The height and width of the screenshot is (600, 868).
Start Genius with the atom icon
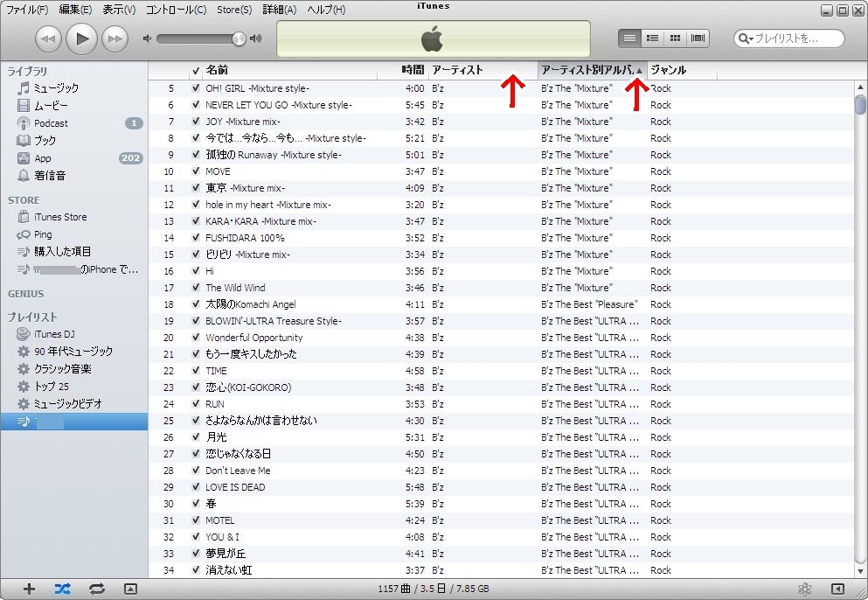805,589
